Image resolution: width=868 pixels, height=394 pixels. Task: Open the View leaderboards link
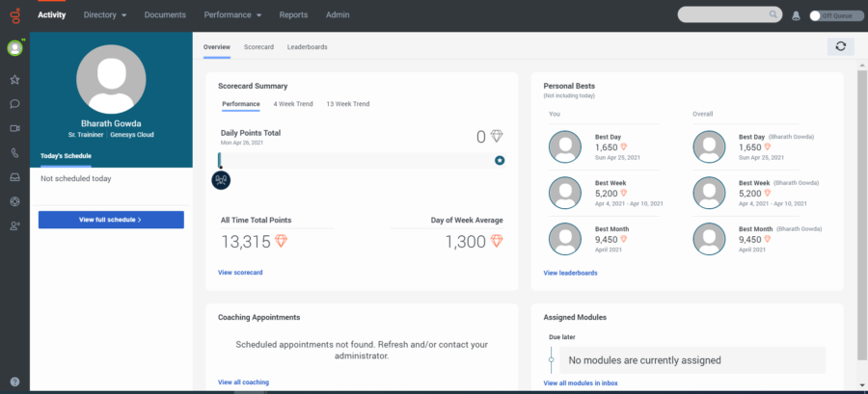570,273
